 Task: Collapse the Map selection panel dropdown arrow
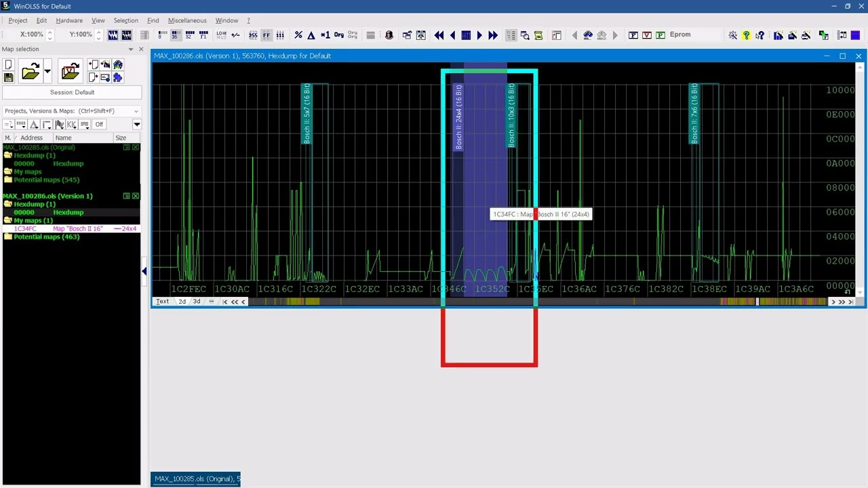click(x=131, y=49)
